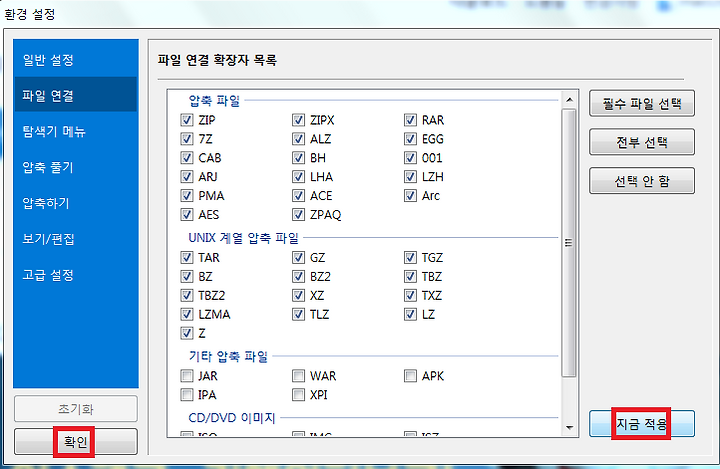Open the 탐색기 메뉴 section
720x469 pixels.
tap(76, 131)
